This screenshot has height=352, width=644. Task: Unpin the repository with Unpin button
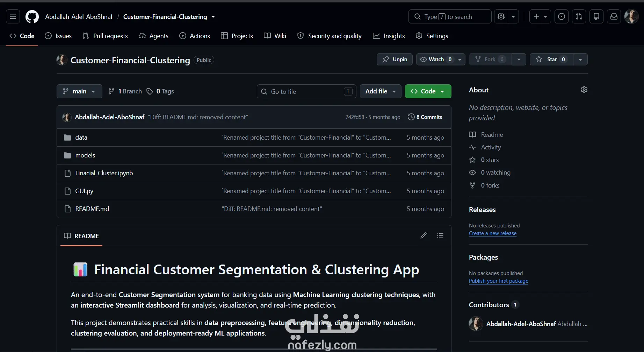(x=395, y=59)
